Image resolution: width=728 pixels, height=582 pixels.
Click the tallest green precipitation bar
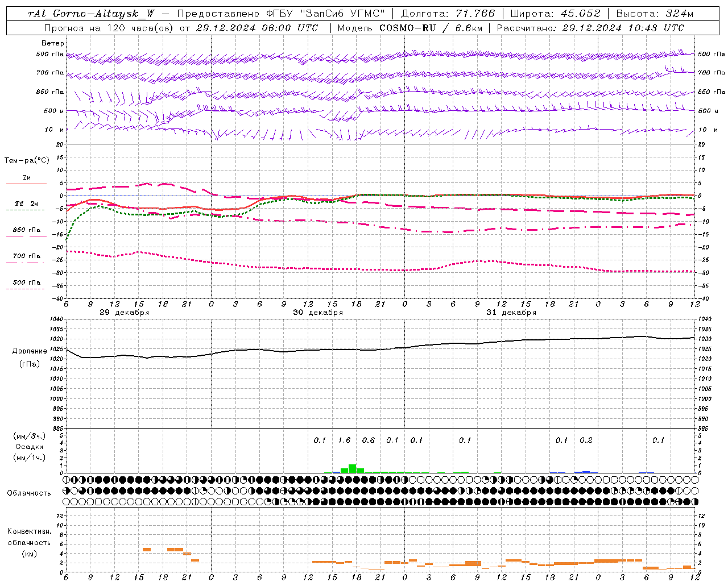coord(353,469)
